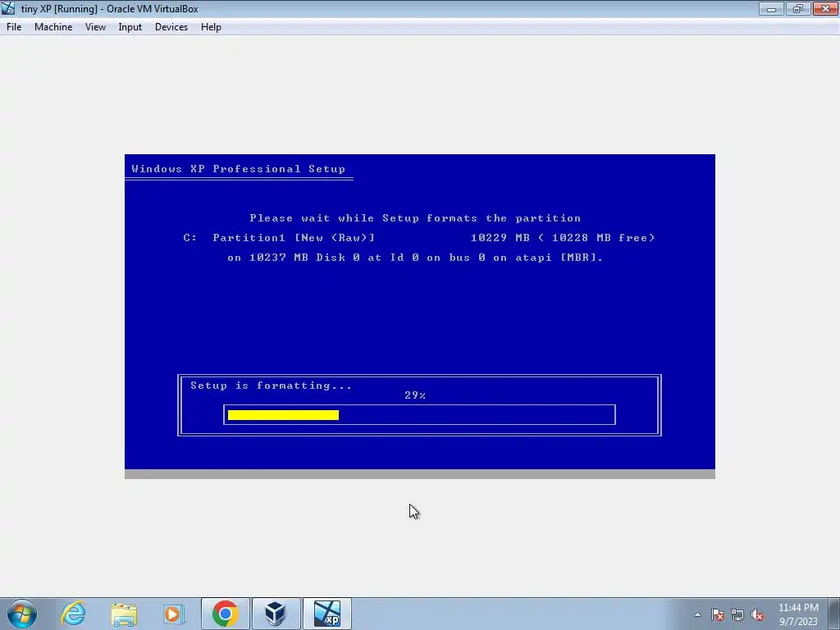Open the Devices menu
The image size is (840, 630).
click(171, 27)
